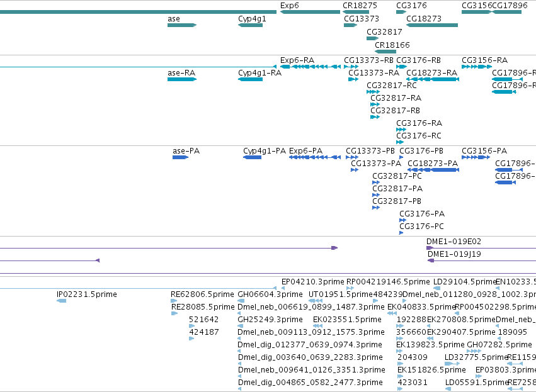Select the EK151826.5prime EST label

[x=431, y=370]
